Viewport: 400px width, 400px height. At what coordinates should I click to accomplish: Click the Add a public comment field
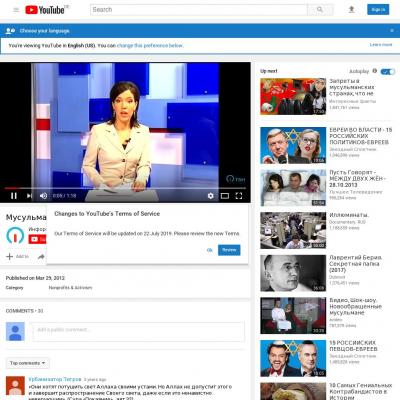[138, 332]
